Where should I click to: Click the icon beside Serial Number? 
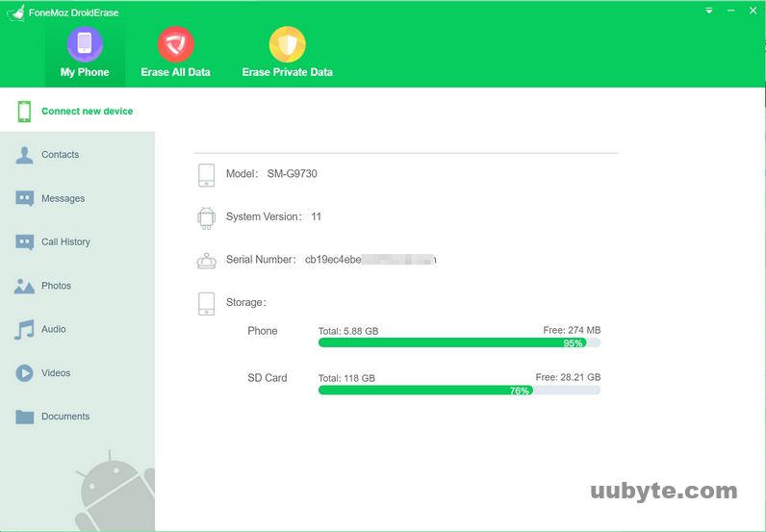(206, 261)
